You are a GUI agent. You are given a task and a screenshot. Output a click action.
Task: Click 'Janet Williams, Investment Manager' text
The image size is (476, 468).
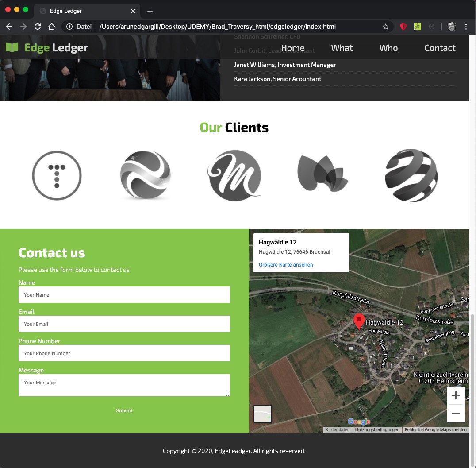coord(285,65)
